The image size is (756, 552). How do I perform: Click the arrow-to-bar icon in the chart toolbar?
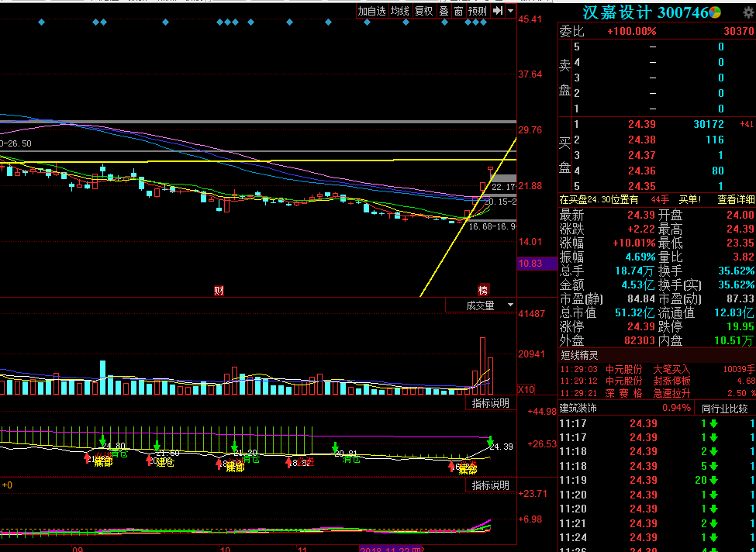pos(498,11)
